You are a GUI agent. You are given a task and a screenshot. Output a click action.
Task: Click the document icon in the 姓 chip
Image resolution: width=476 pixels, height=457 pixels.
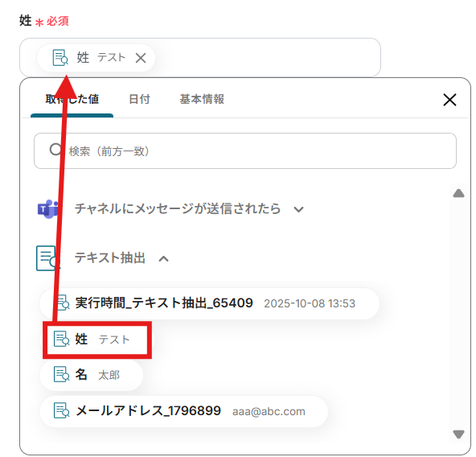point(60,58)
